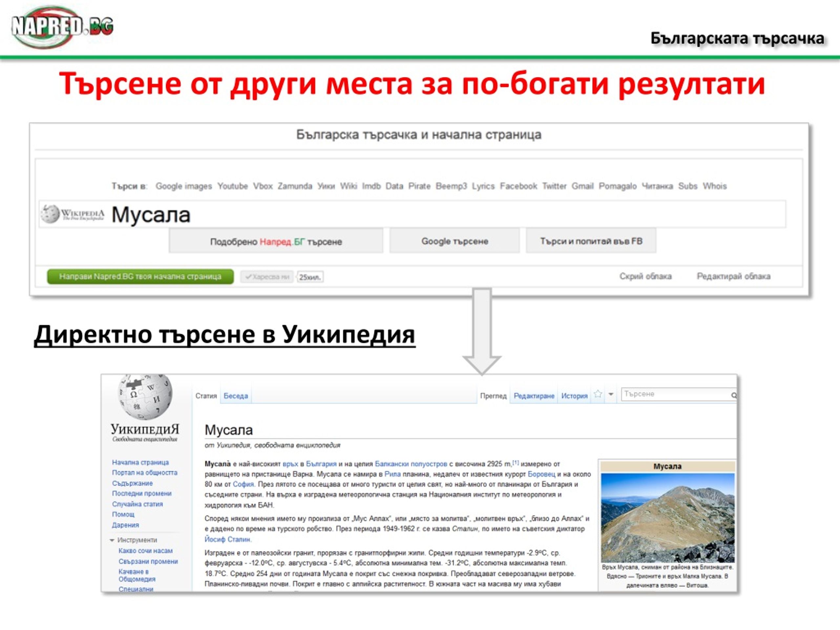Click the search field containing Мусала
Image resolution: width=840 pixels, height=630 pixels.
pyautogui.click(x=412, y=214)
